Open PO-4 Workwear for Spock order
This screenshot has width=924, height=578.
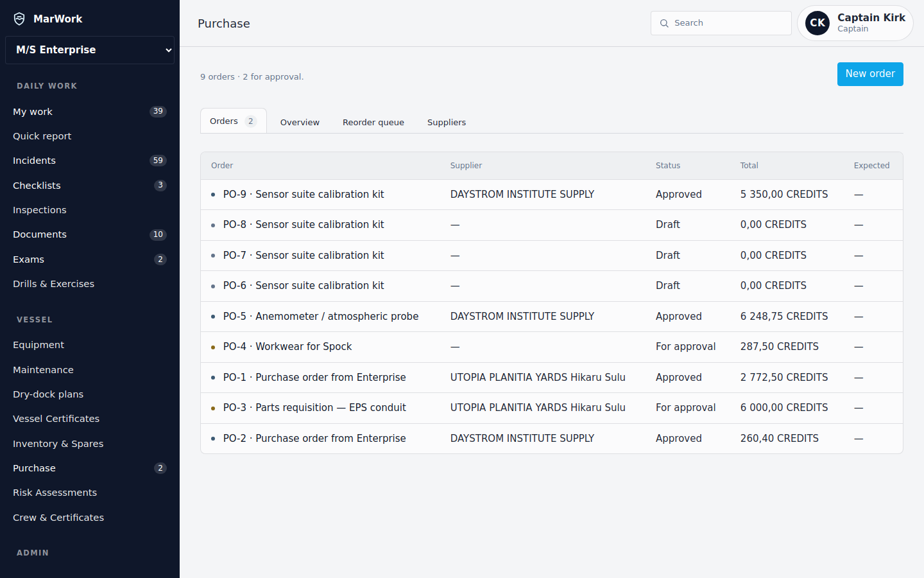(x=552, y=347)
